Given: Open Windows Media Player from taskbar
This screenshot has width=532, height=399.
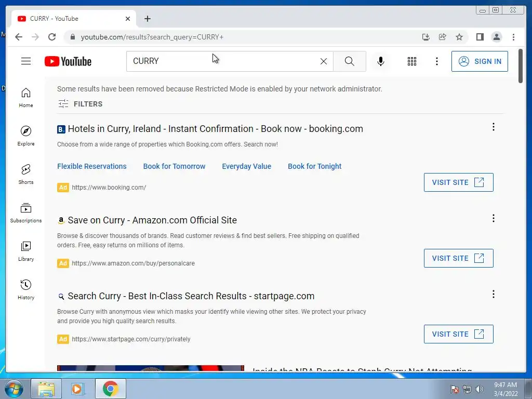Looking at the screenshot, I should click(x=78, y=389).
